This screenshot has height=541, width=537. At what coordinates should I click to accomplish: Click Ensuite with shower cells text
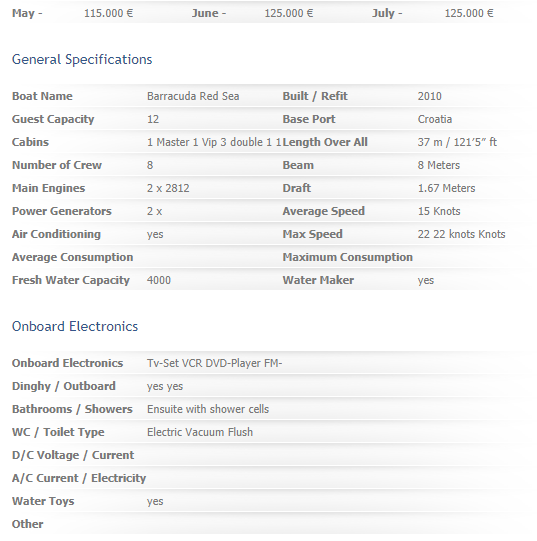[x=208, y=409]
